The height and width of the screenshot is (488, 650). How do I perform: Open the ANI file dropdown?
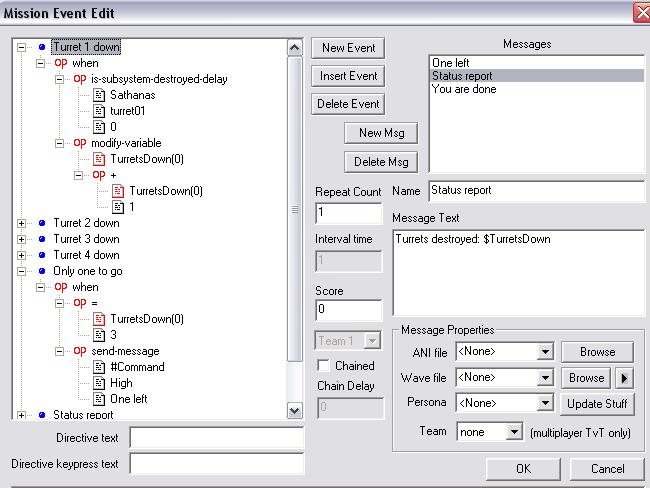pos(544,352)
